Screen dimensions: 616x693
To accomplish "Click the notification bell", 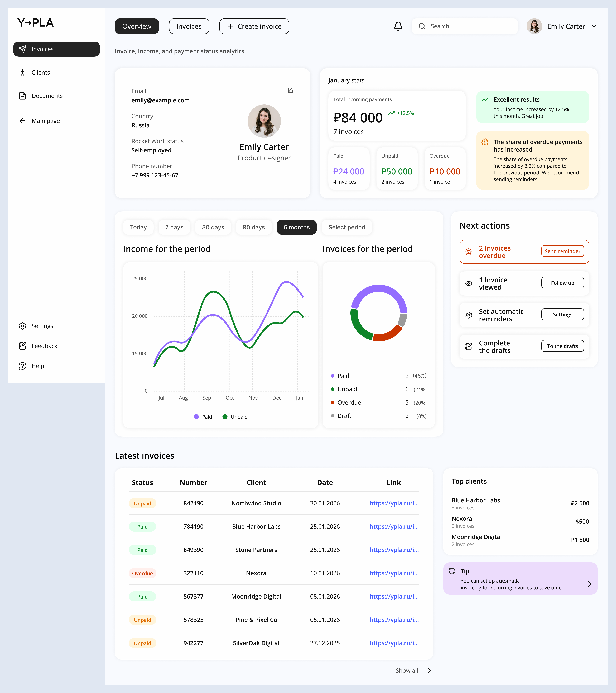I will (x=398, y=26).
